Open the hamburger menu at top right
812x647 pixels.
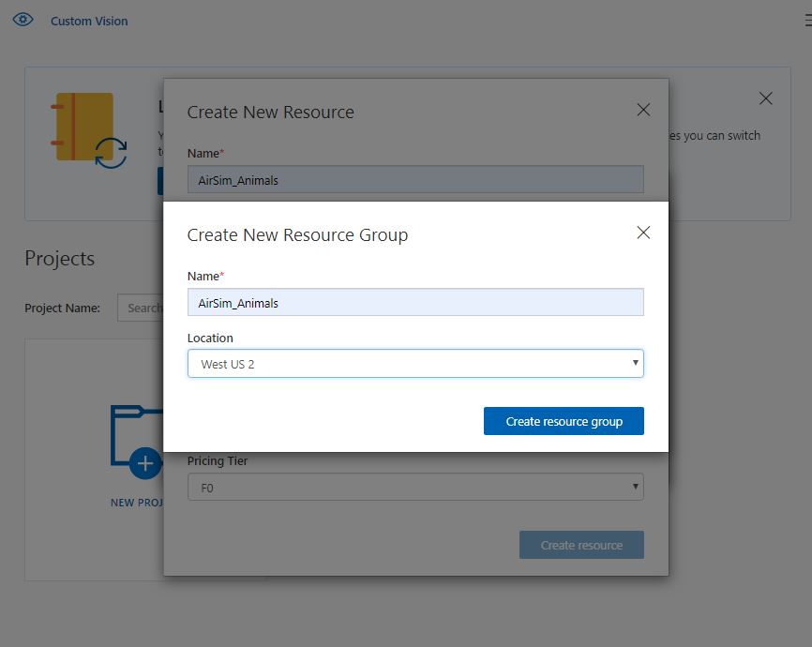808,21
